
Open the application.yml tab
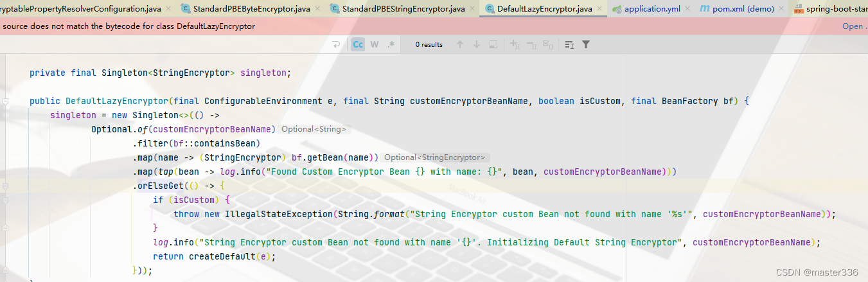(x=651, y=9)
